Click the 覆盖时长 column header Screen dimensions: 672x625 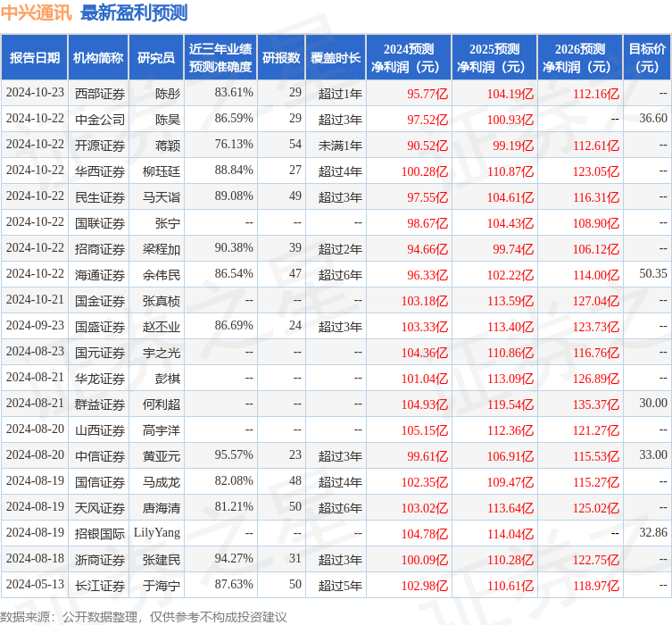[x=336, y=57]
